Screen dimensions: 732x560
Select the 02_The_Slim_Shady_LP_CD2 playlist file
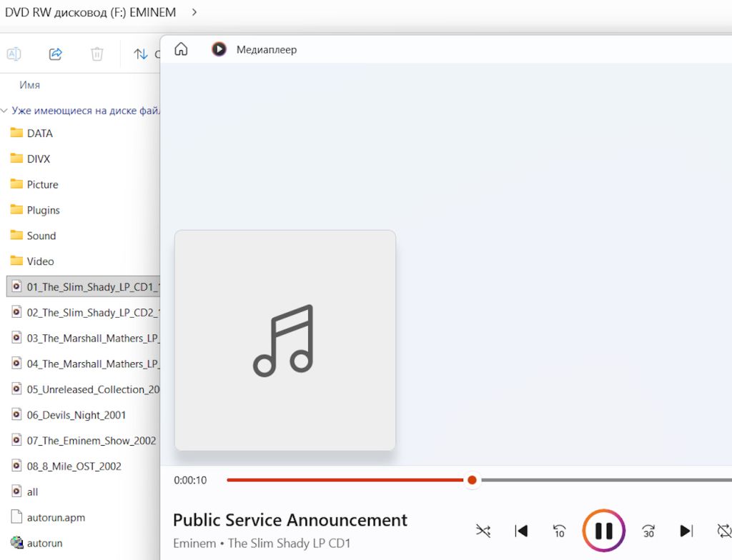(x=86, y=312)
